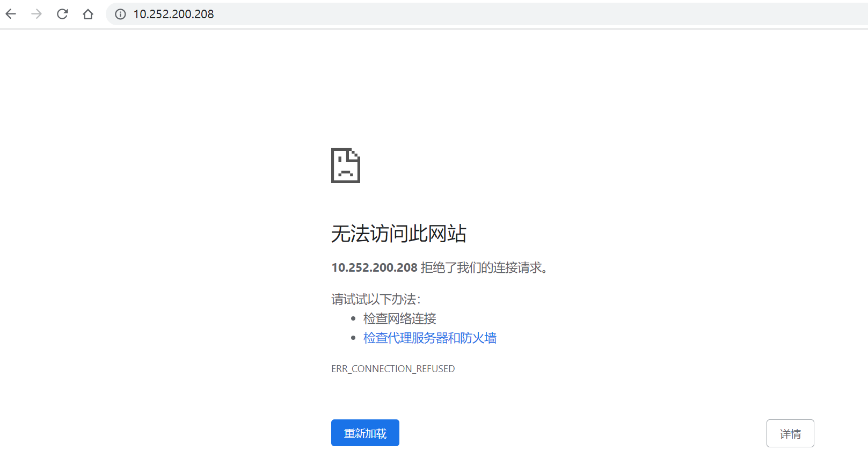
Task: View site information circle icon
Action: (120, 14)
